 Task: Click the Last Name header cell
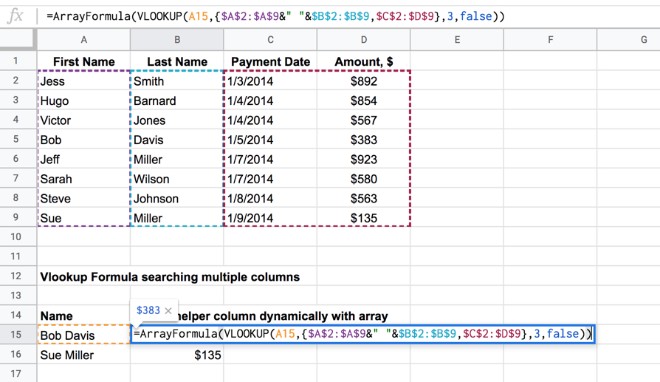click(177, 61)
